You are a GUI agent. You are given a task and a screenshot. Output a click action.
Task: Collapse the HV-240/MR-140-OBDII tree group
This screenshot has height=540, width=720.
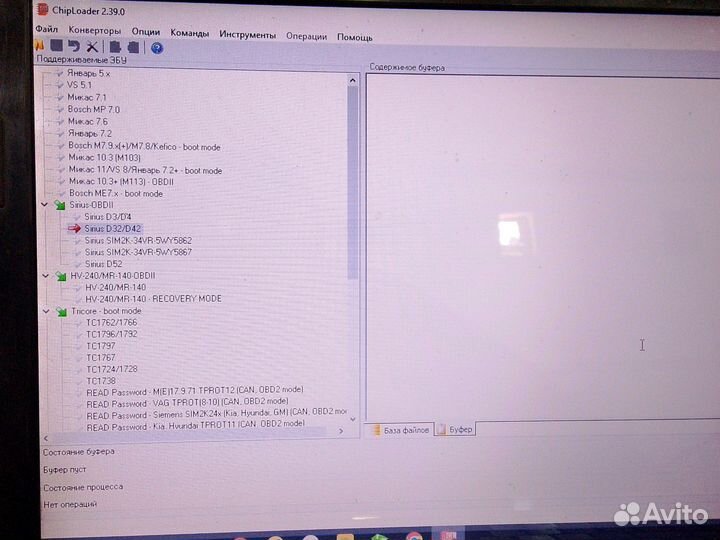point(45,276)
